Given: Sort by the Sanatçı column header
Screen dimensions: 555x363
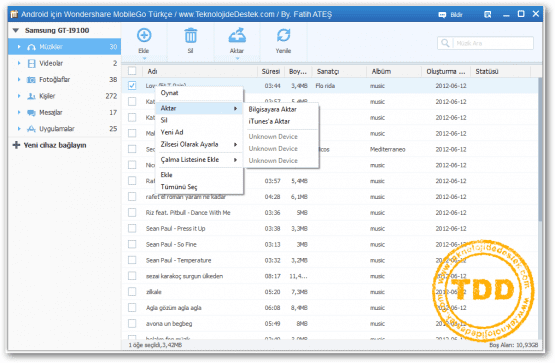Looking at the screenshot, I should click(x=339, y=71).
